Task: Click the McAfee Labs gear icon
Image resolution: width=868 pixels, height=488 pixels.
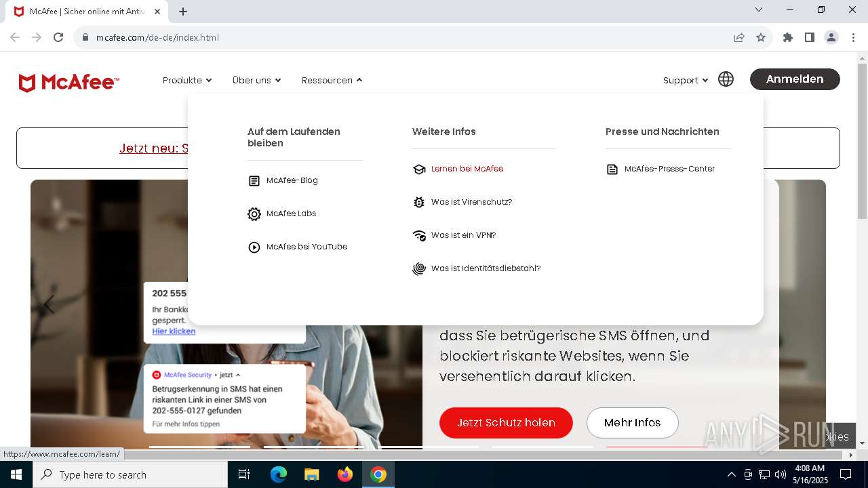Action: click(x=254, y=214)
